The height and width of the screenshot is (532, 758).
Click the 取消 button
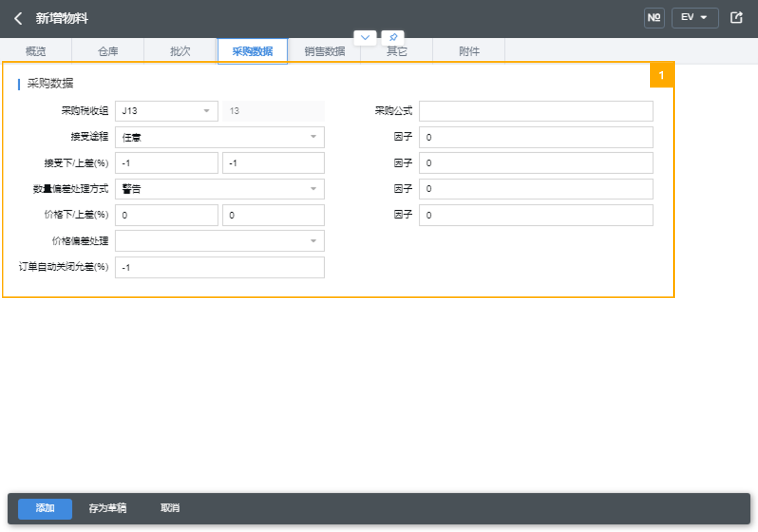pos(170,508)
